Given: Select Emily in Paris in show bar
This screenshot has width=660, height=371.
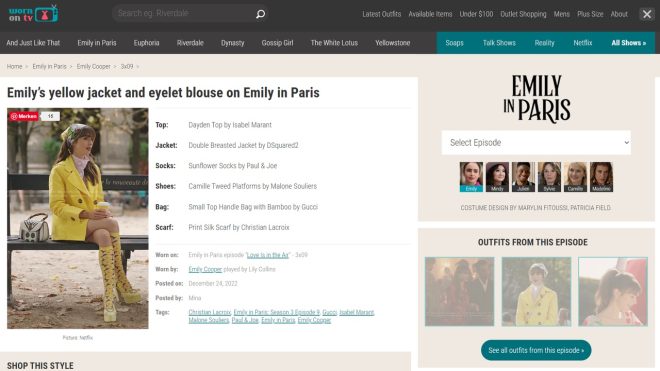Looking at the screenshot, I should click(97, 43).
